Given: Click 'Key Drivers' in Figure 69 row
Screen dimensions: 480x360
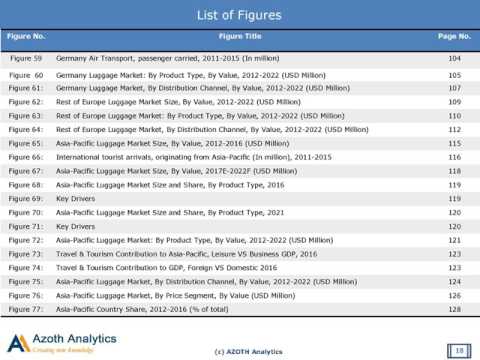Looking at the screenshot, I should tap(75, 199).
